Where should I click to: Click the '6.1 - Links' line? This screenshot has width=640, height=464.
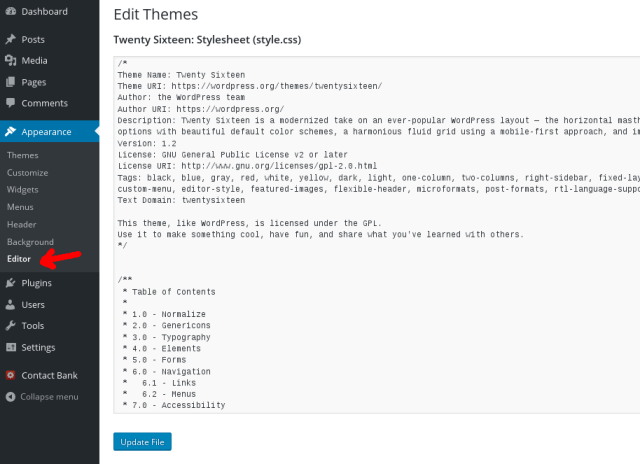pyautogui.click(x=159, y=383)
